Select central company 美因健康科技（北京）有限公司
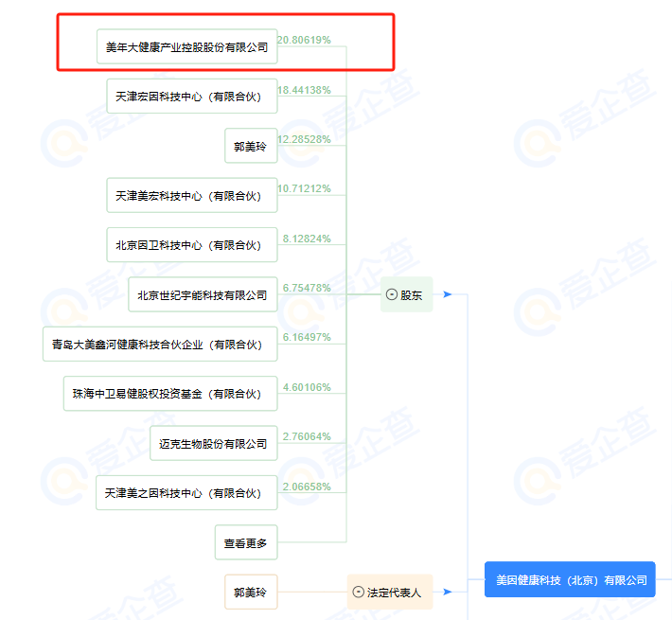 (570, 579)
